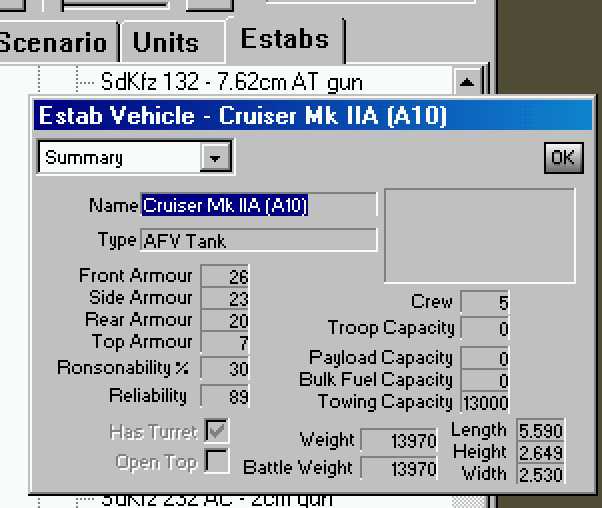Click the Bulk Fuel Capacity value field
The width and height of the screenshot is (602, 508).
pos(485,380)
